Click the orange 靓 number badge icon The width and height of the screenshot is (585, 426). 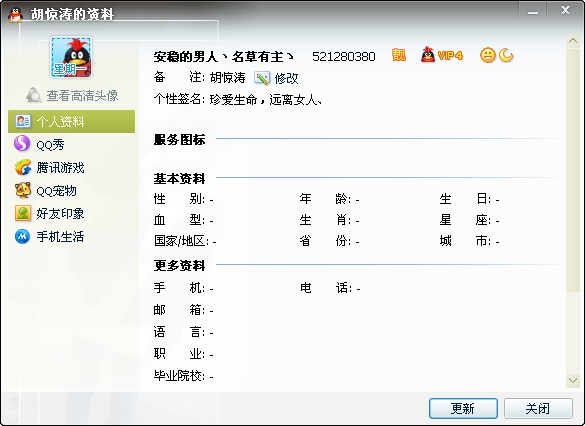[x=398, y=55]
